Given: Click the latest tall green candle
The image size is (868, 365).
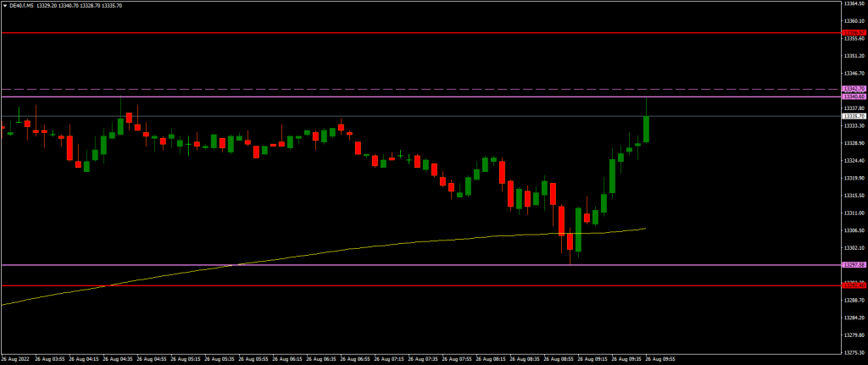Looking at the screenshot, I should [647, 129].
